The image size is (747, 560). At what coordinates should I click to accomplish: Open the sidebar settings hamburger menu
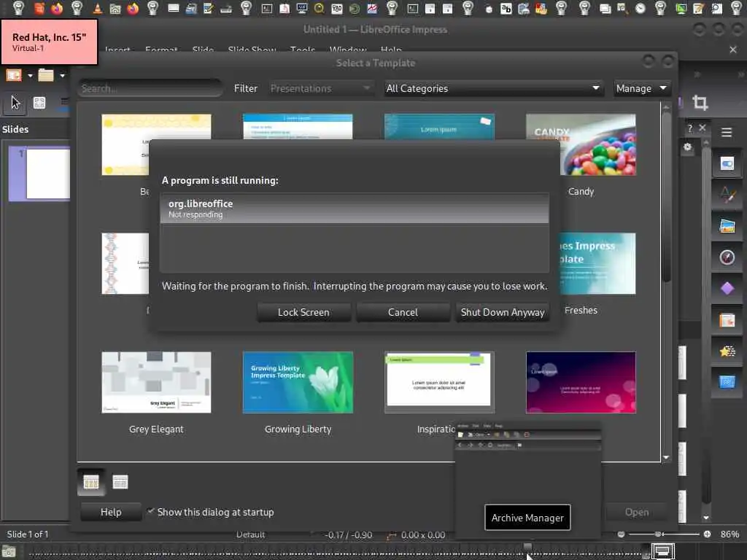tap(727, 133)
